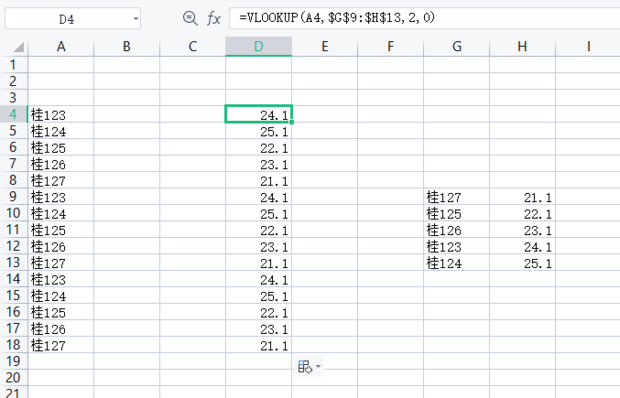Image resolution: width=620 pixels, height=398 pixels.
Task: Click cell G10 containing 桂125
Action: (x=457, y=213)
